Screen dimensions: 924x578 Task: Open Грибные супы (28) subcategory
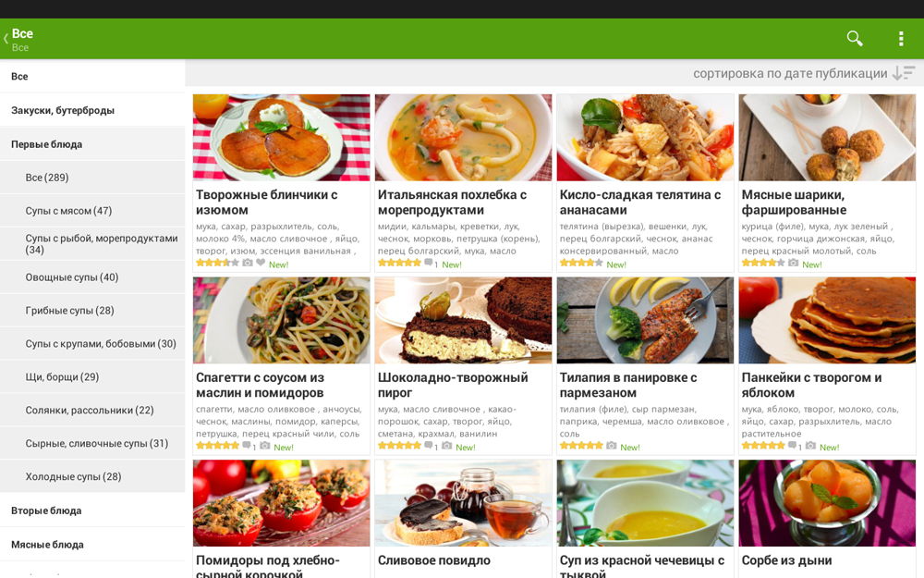point(92,310)
